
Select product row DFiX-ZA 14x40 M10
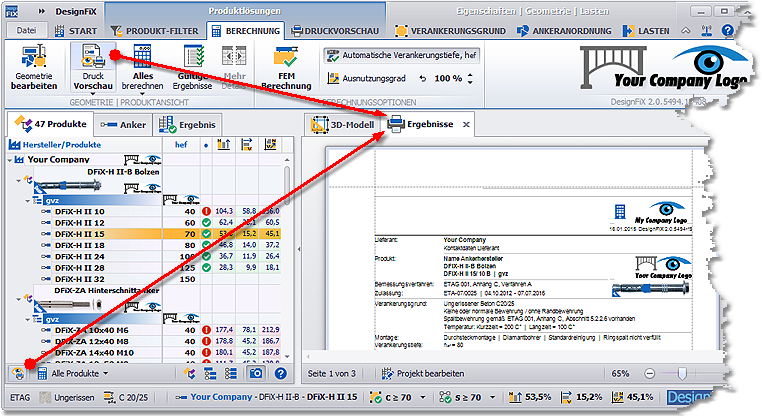click(x=143, y=352)
